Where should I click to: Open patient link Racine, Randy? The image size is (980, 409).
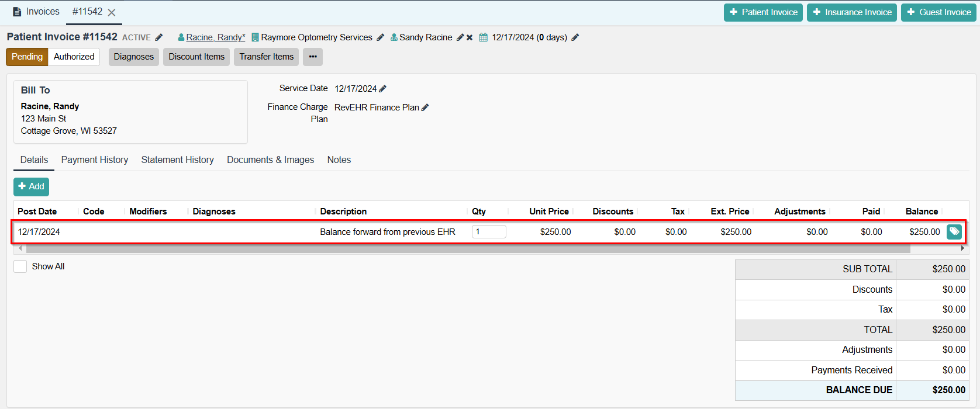(x=215, y=37)
